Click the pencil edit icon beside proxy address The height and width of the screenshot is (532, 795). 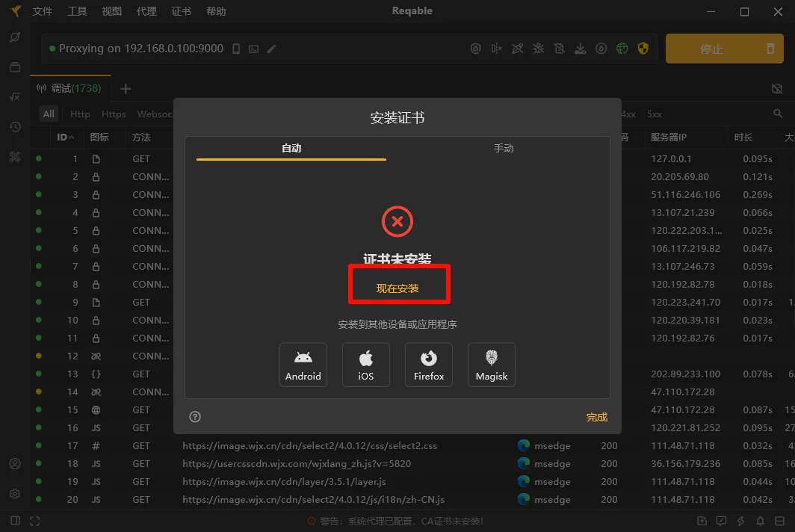(272, 49)
